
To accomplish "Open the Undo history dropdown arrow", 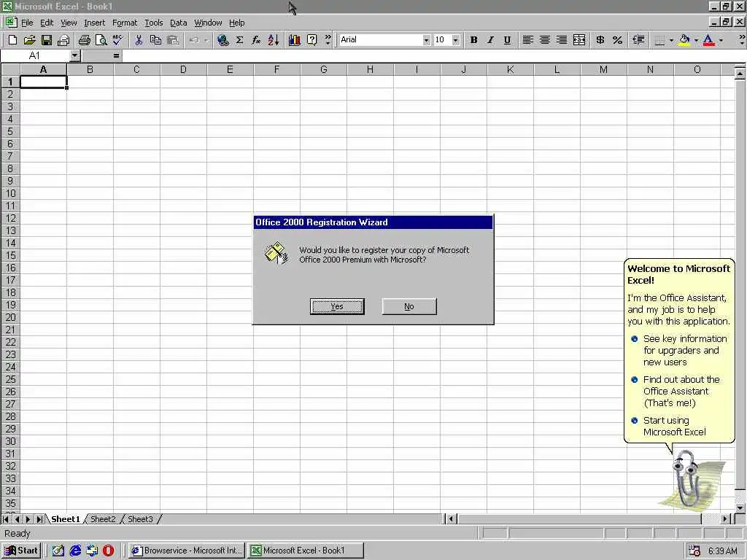I will [206, 40].
